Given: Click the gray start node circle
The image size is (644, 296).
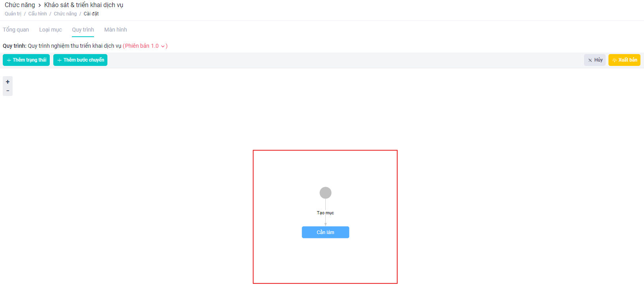Looking at the screenshot, I should (x=325, y=193).
